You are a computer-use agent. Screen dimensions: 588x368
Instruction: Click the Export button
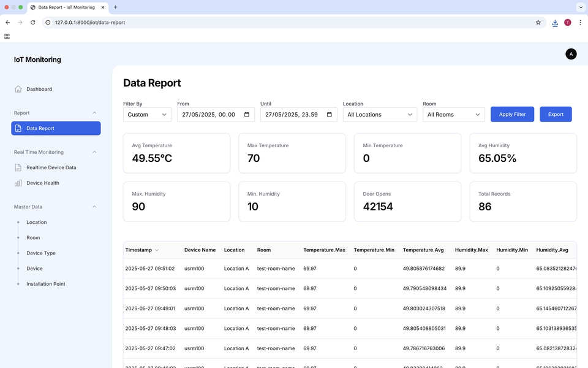[556, 114]
